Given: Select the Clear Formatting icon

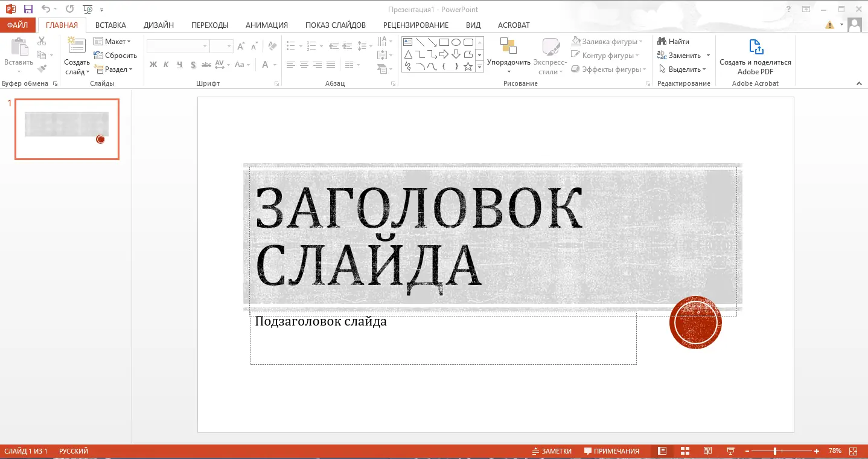Looking at the screenshot, I should click(x=272, y=47).
